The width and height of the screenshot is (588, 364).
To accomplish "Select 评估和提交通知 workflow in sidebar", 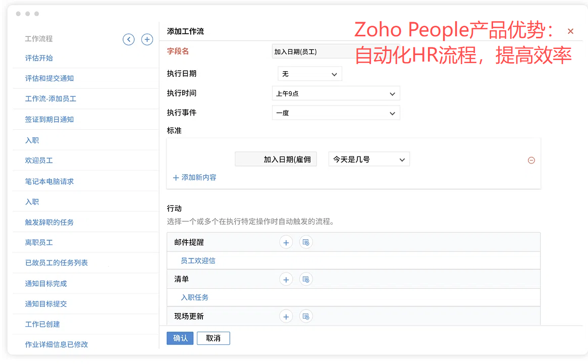I will pyautogui.click(x=49, y=78).
